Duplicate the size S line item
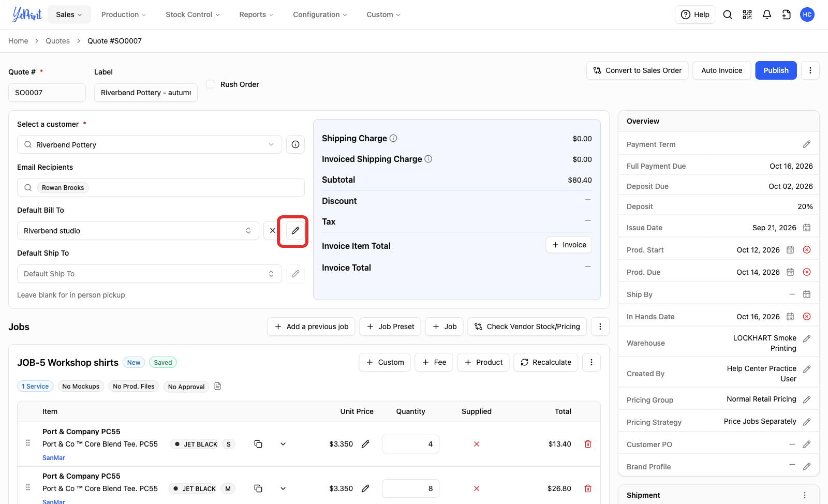 tap(258, 444)
